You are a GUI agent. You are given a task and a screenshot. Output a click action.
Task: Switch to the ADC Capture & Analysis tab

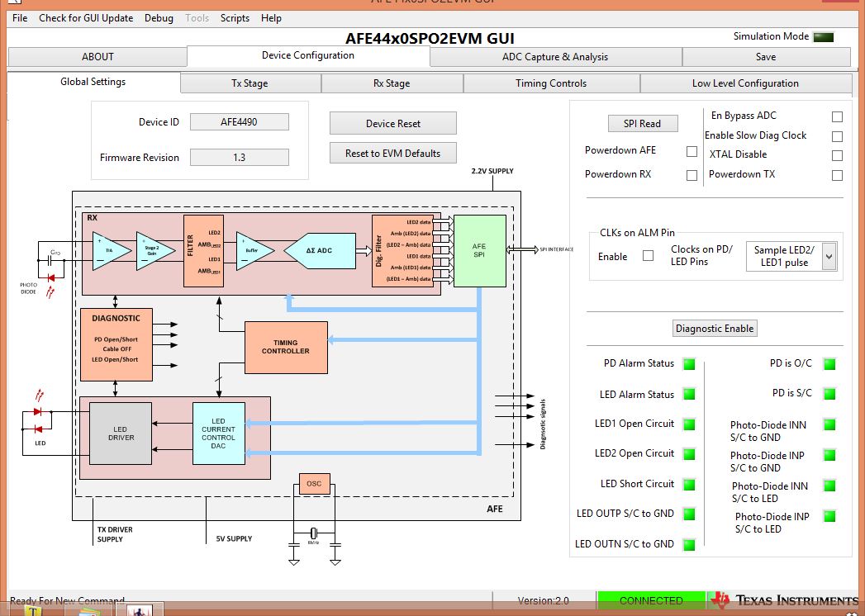click(555, 57)
